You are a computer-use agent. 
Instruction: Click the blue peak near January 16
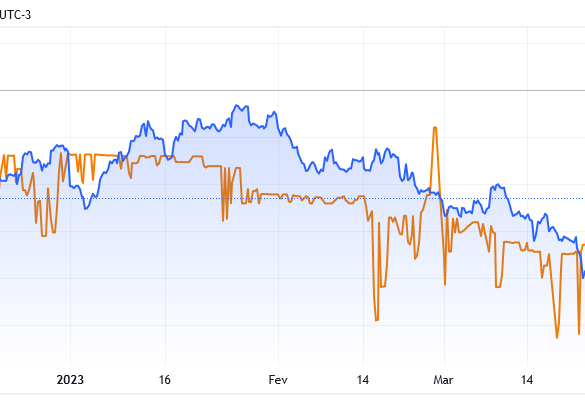click(x=148, y=122)
